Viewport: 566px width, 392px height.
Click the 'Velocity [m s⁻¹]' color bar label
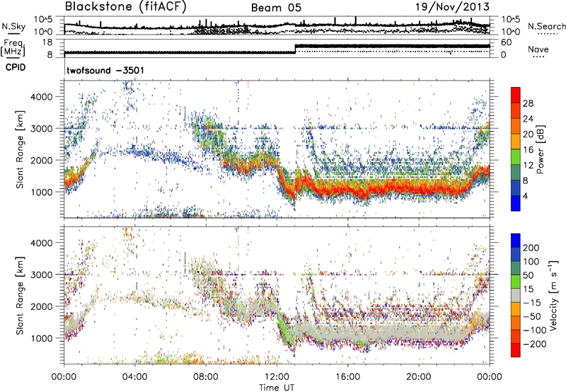click(553, 295)
